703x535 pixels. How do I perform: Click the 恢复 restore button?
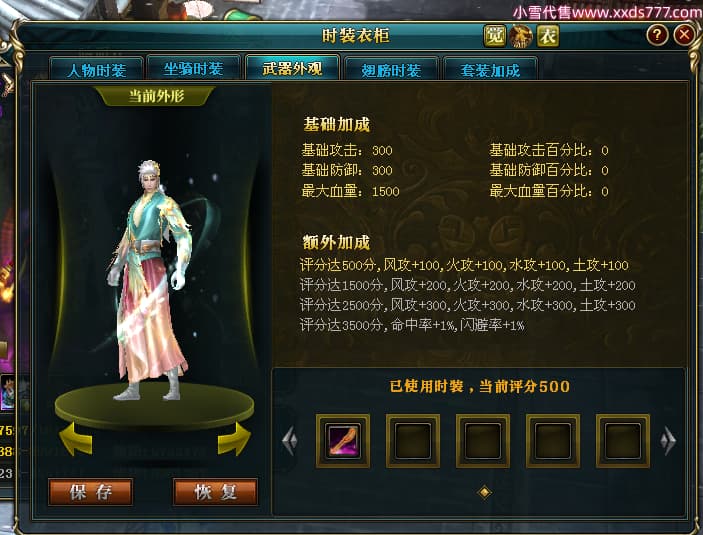click(215, 492)
